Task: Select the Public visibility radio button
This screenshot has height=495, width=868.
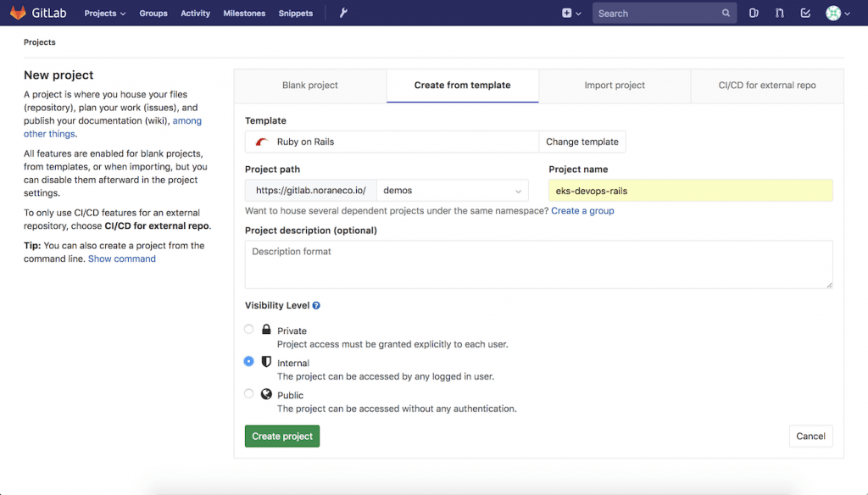Action: click(249, 393)
